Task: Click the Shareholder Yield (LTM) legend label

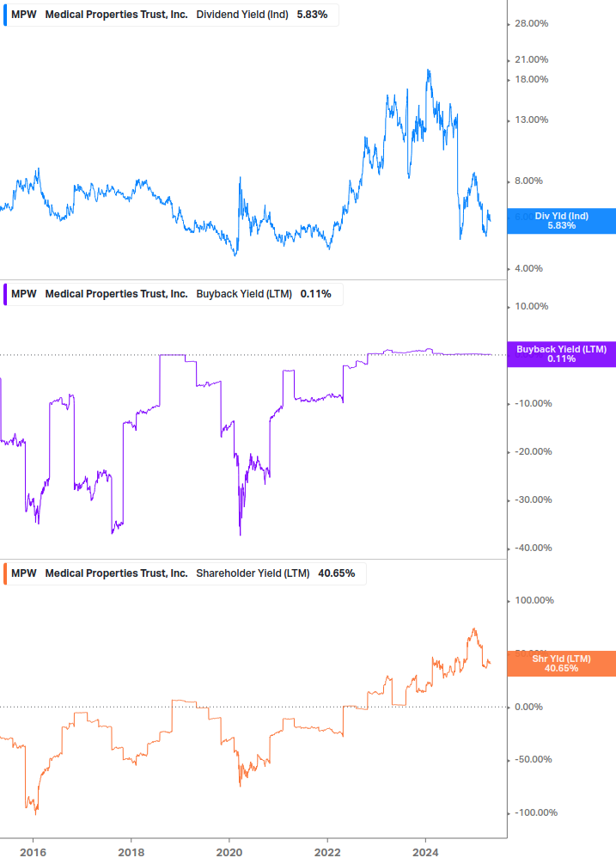Action: coord(253,573)
